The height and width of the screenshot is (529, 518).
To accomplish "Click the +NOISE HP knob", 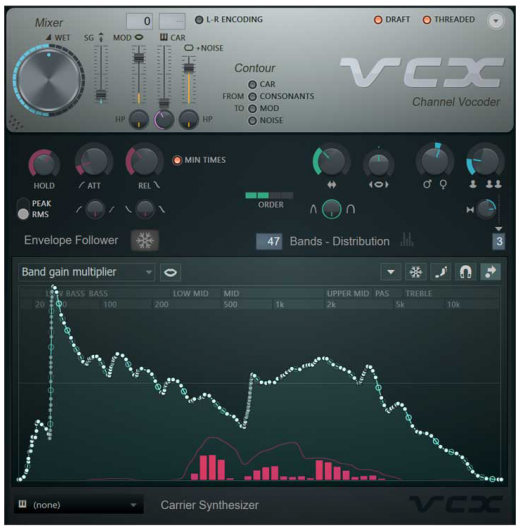I will pyautogui.click(x=188, y=119).
